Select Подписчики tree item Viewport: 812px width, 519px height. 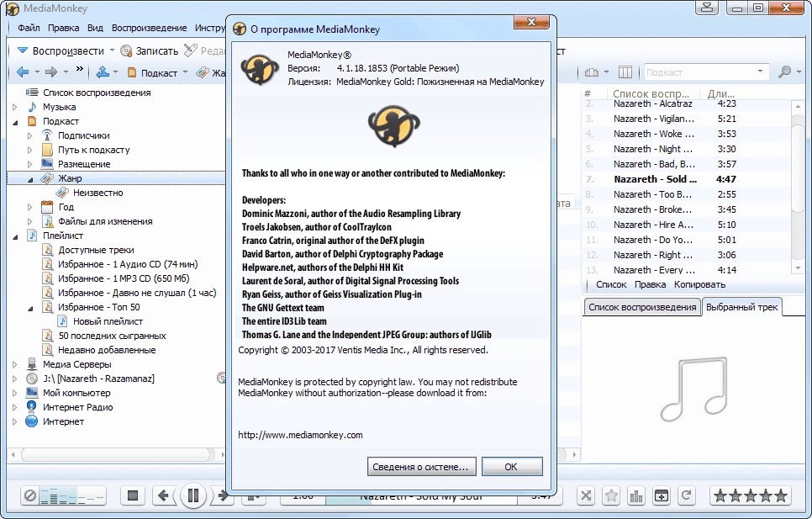[84, 135]
